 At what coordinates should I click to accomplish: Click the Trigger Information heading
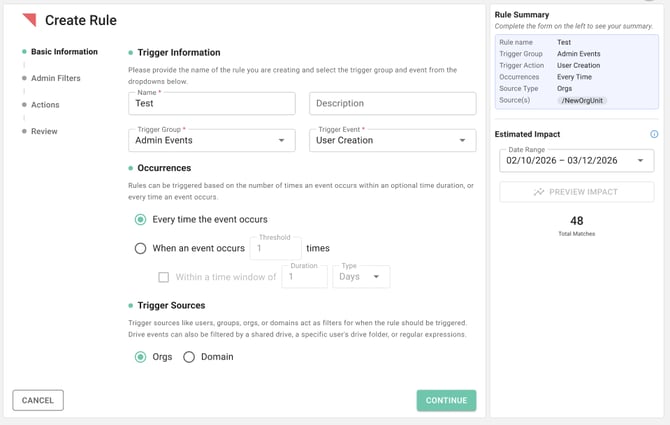point(179,53)
